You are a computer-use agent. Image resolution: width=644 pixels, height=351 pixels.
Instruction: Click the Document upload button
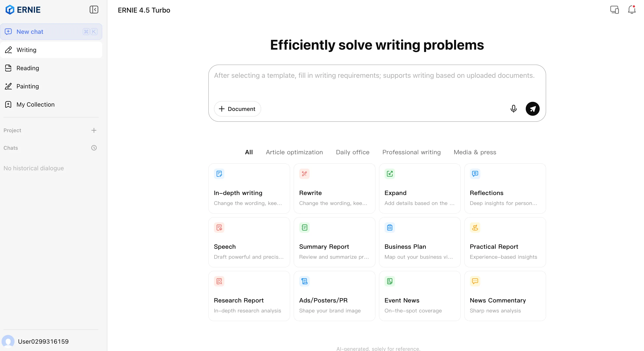tap(237, 109)
